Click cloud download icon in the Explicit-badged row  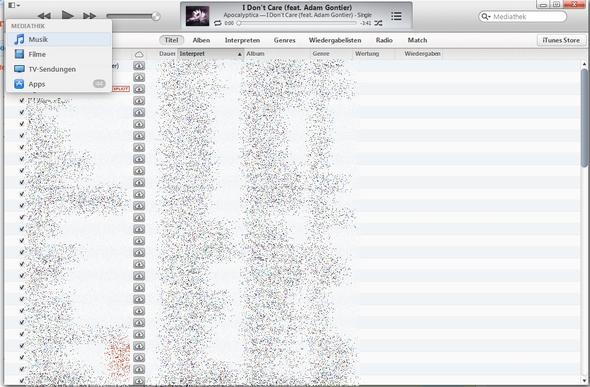point(139,89)
